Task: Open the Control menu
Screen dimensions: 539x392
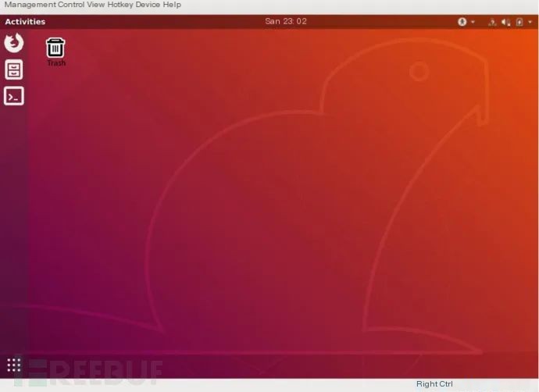Action: [x=71, y=5]
